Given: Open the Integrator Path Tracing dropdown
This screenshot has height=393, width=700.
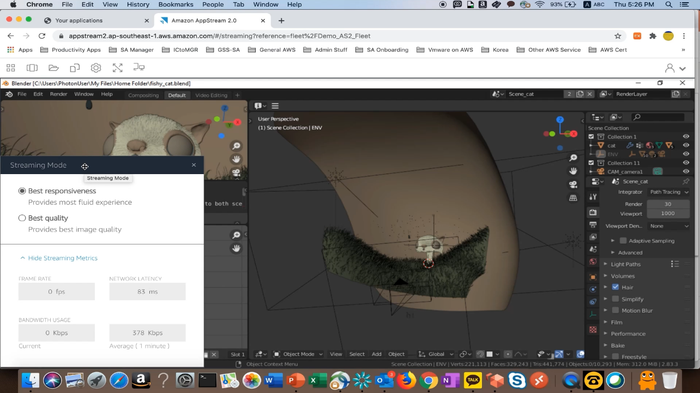Looking at the screenshot, I should [668, 192].
